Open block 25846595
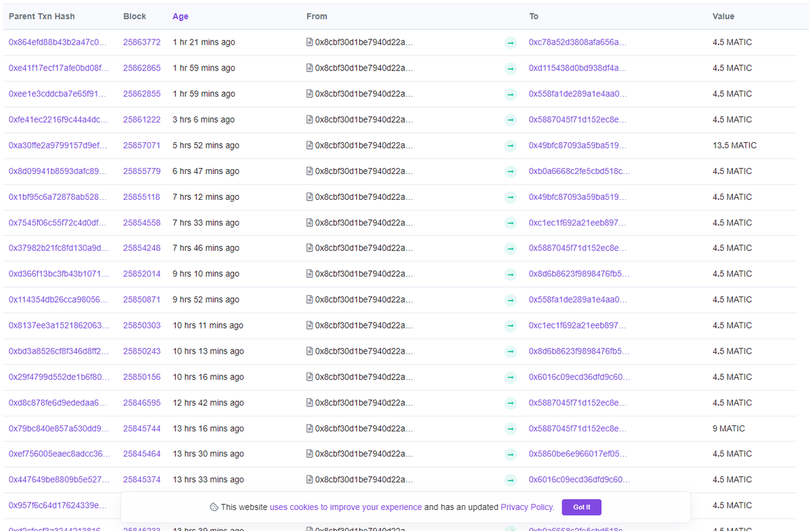Image resolution: width=812 pixels, height=531 pixels. [x=142, y=402]
